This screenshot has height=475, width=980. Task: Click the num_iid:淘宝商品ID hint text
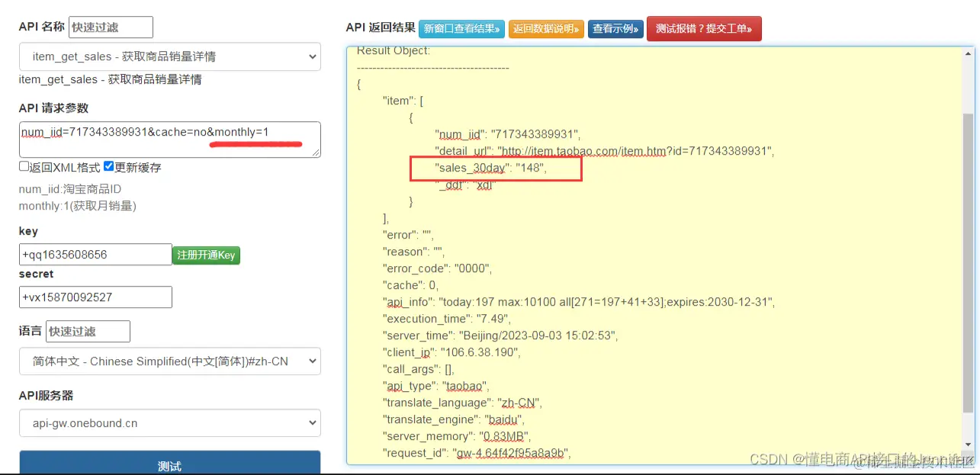70,189
